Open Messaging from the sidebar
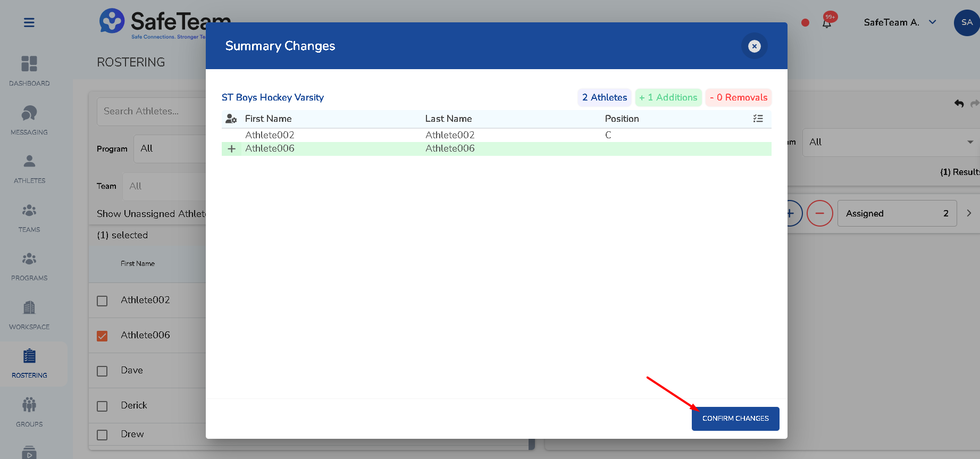Viewport: 980px width, 459px height. 29,120
